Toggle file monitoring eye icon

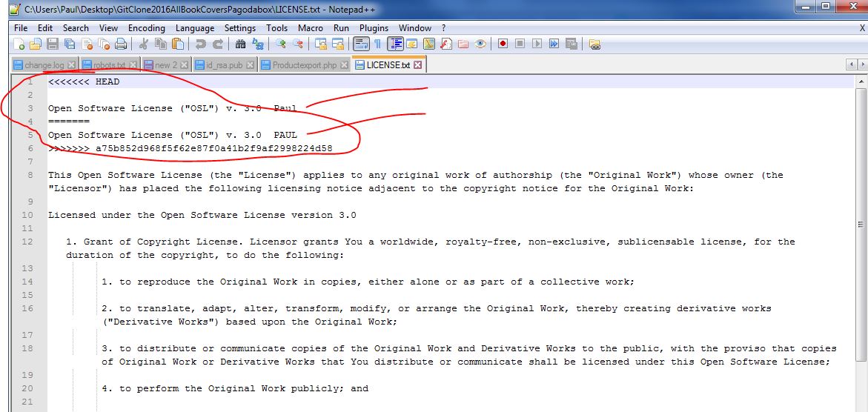tap(480, 44)
